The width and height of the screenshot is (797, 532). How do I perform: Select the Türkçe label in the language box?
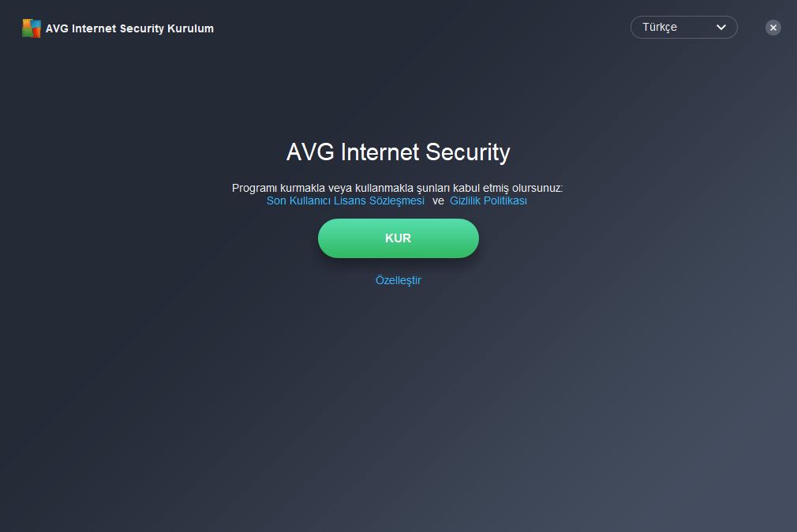(x=659, y=28)
